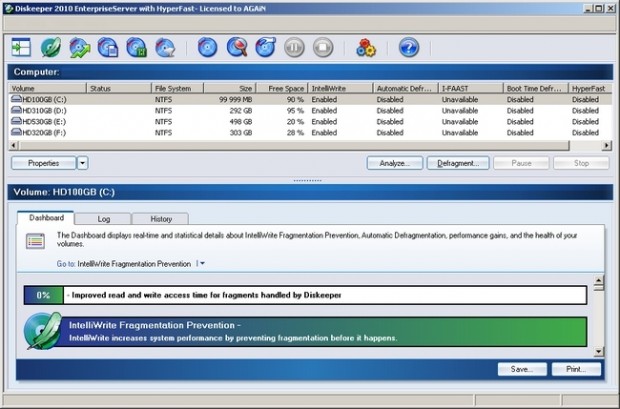Sort by the Automatic Defr... column header
Image resolution: width=620 pixels, height=409 pixels.
[x=405, y=88]
